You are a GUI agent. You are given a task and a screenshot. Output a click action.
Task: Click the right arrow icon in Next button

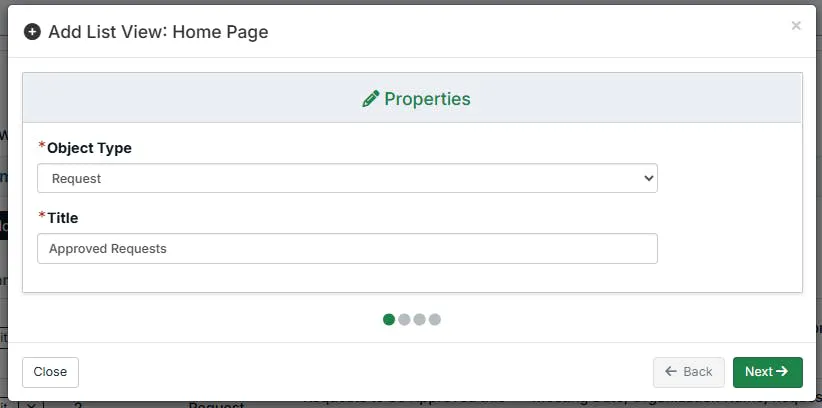pos(782,371)
